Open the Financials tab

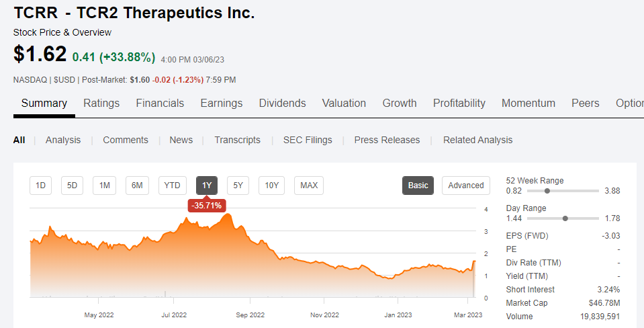click(x=160, y=103)
